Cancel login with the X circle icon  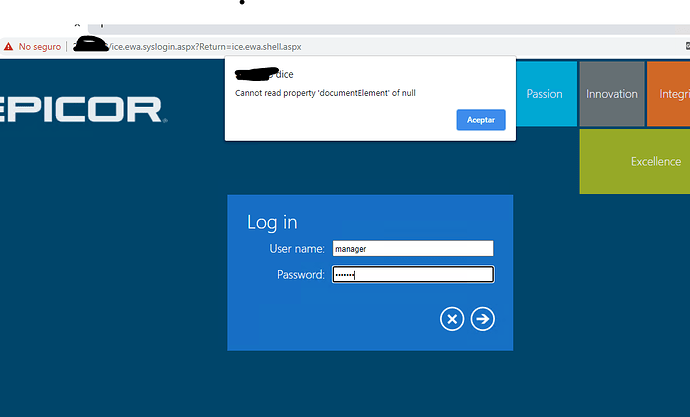(452, 319)
